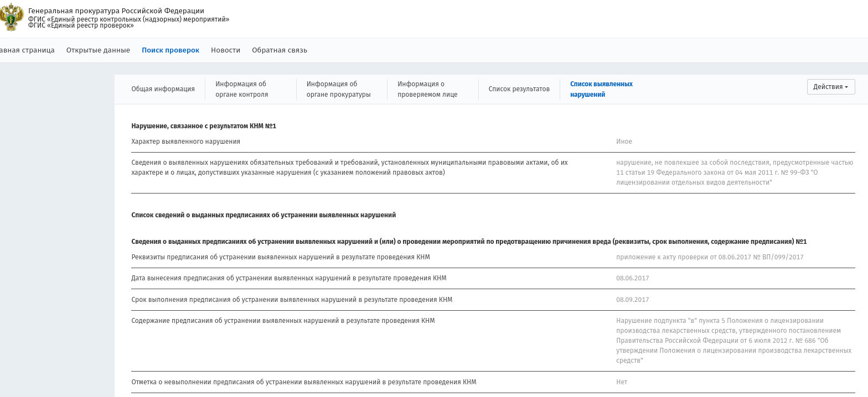Viewport: 868px width, 397px height.
Task: Open the Действия dropdown menu
Action: [830, 87]
